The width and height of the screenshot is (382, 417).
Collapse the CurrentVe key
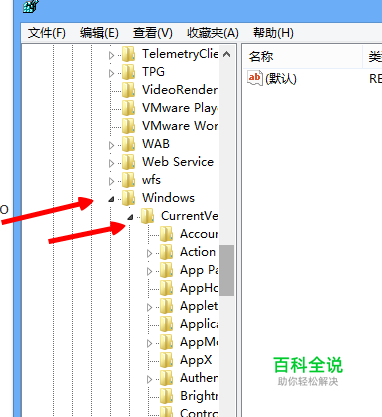130,217
